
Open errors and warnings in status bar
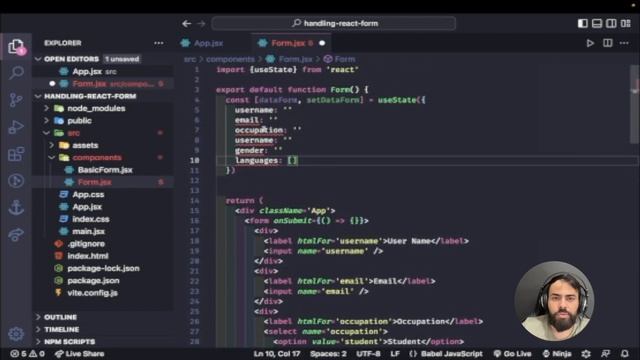pyautogui.click(x=28, y=354)
